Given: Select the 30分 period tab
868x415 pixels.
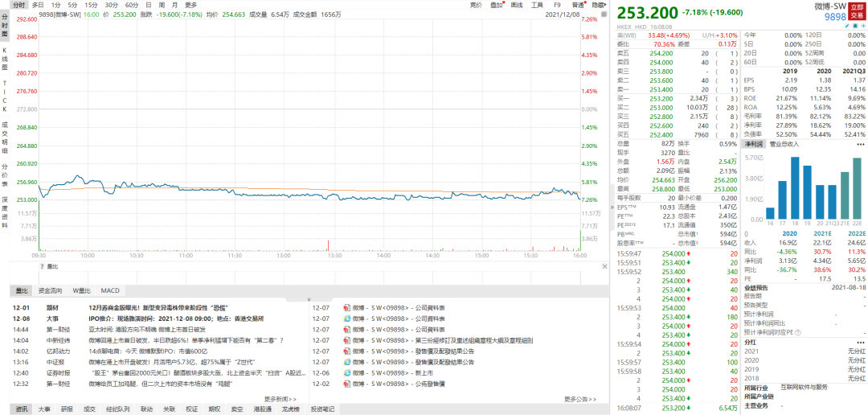Looking at the screenshot, I should pos(111,5).
